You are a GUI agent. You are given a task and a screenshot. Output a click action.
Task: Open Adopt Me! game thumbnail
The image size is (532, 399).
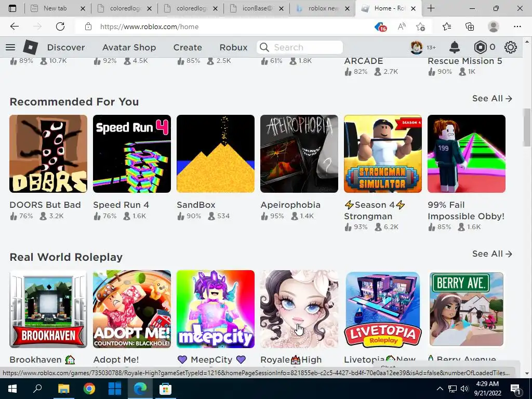click(x=132, y=309)
